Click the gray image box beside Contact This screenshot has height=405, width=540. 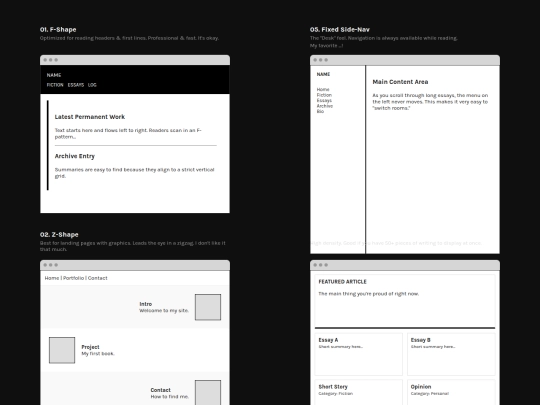pos(208,393)
